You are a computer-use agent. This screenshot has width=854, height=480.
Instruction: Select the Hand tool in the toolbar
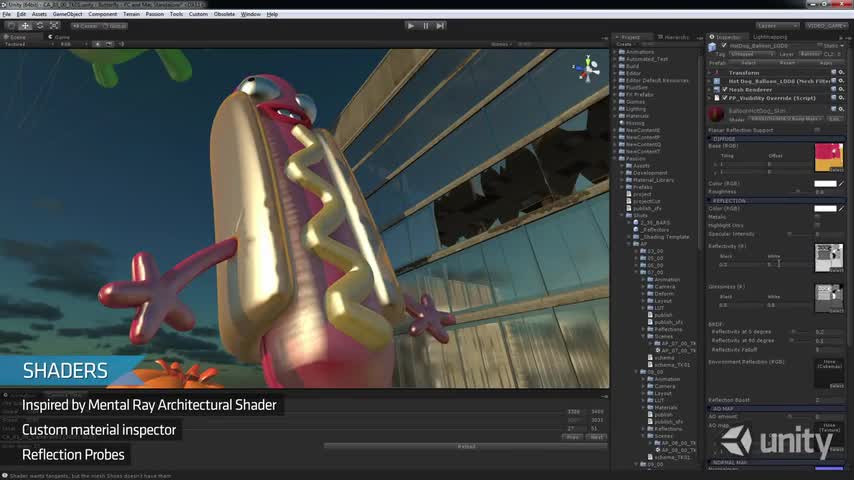pos(11,26)
